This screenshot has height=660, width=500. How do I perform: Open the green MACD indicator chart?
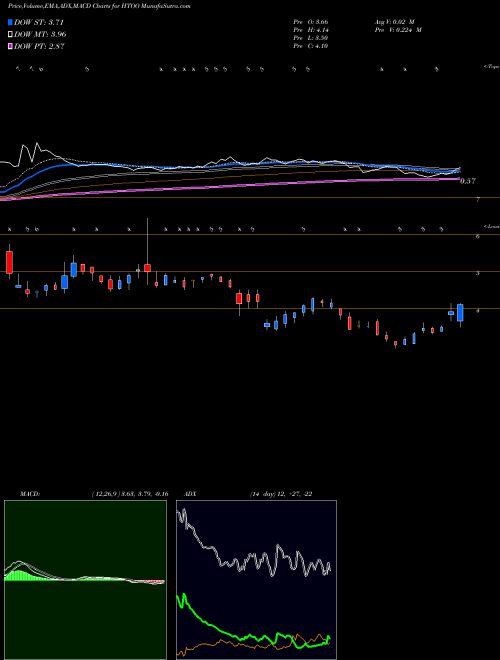[85, 580]
